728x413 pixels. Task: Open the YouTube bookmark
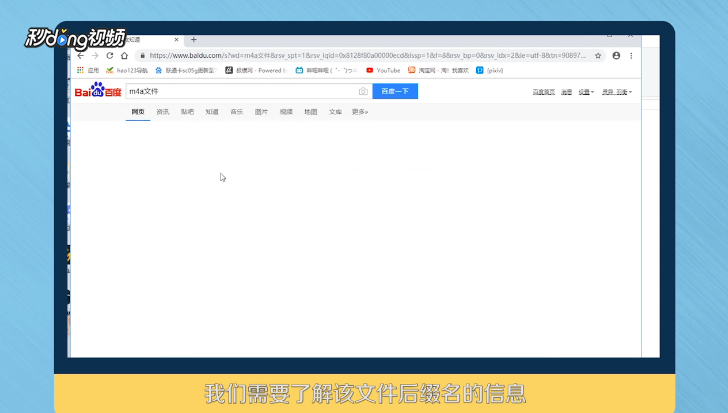pos(383,70)
